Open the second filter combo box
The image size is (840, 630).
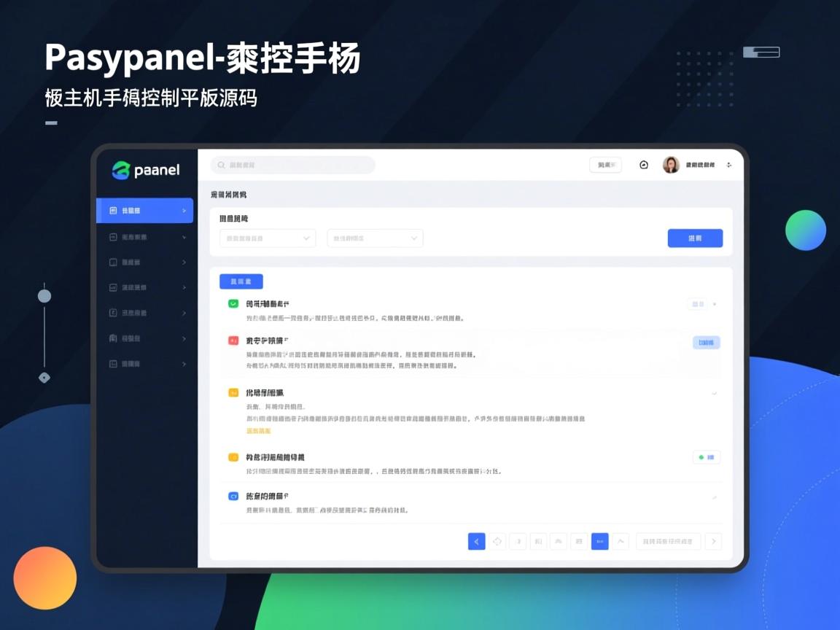point(375,238)
